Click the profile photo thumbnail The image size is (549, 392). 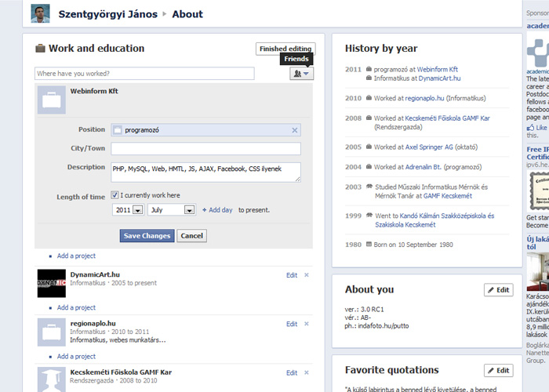[x=40, y=13]
